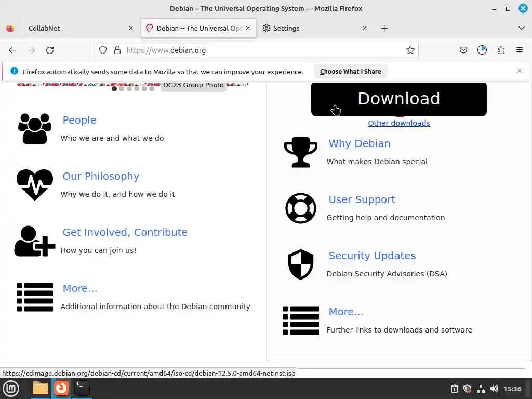Viewport: 532px width, 399px height.
Task: Open Firefox account icon
Action: pyautogui.click(x=482, y=50)
